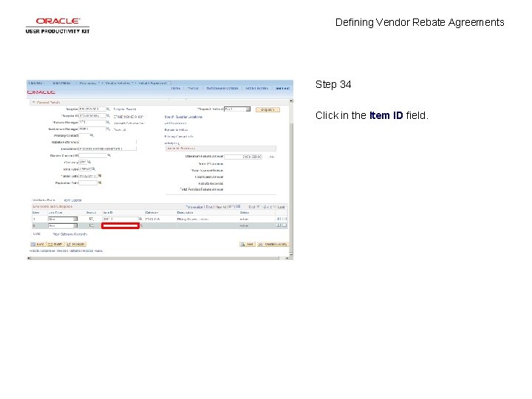Open the lookup icon next to Supplier field
The height and width of the screenshot is (399, 532).
tap(108, 109)
